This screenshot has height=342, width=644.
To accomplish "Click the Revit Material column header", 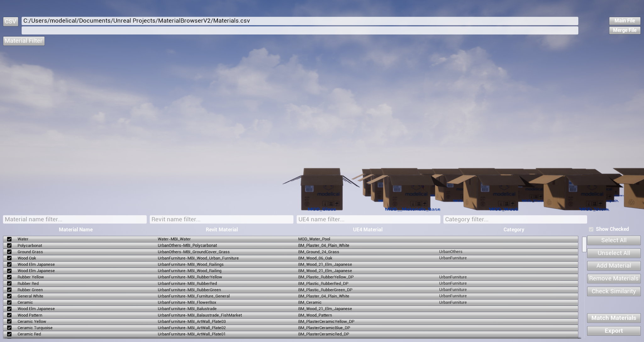I will coord(222,230).
